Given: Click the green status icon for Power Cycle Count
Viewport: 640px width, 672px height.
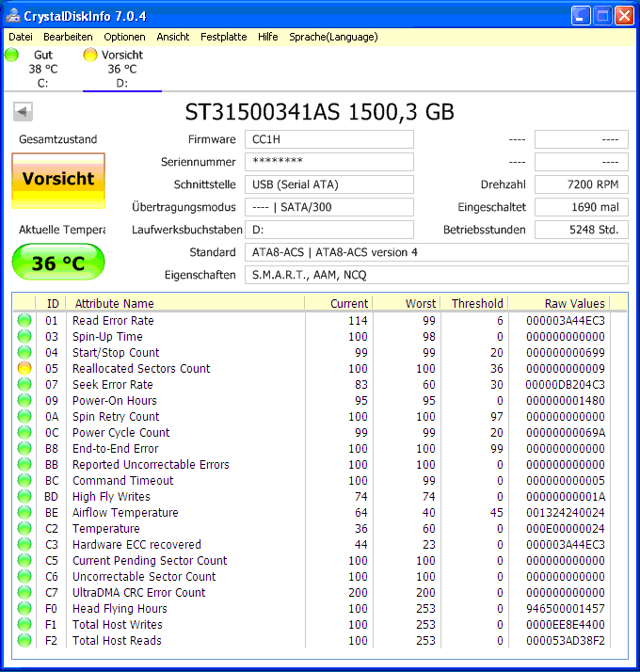Looking at the screenshot, I should click(24, 432).
